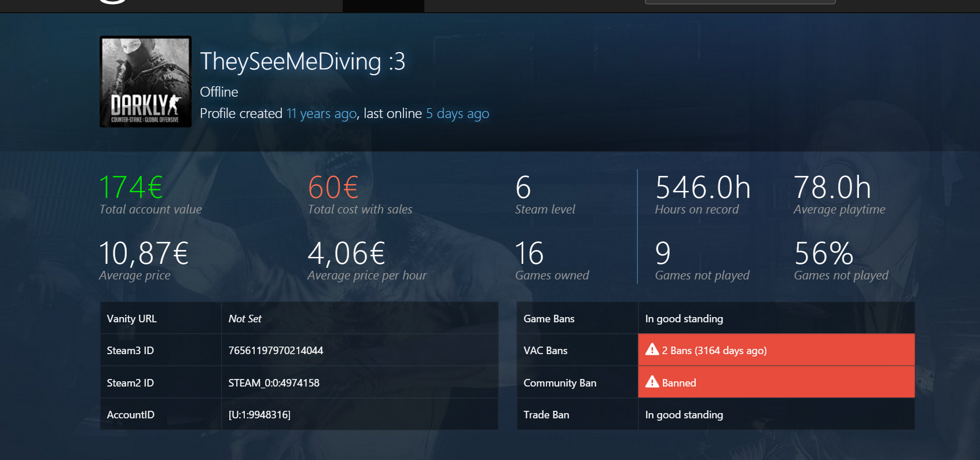
Task: Click the 'Average price per hour' caption
Action: coord(367,275)
